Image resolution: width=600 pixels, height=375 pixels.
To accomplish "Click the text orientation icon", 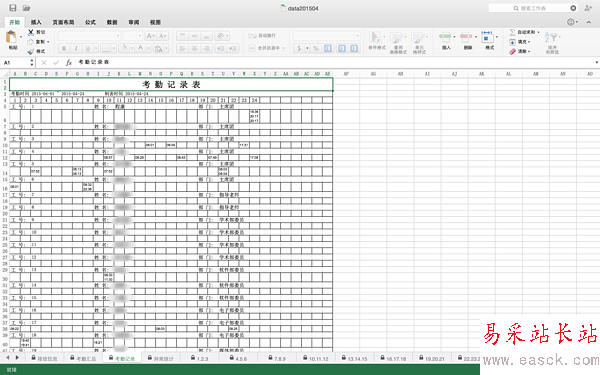I will tap(220, 36).
